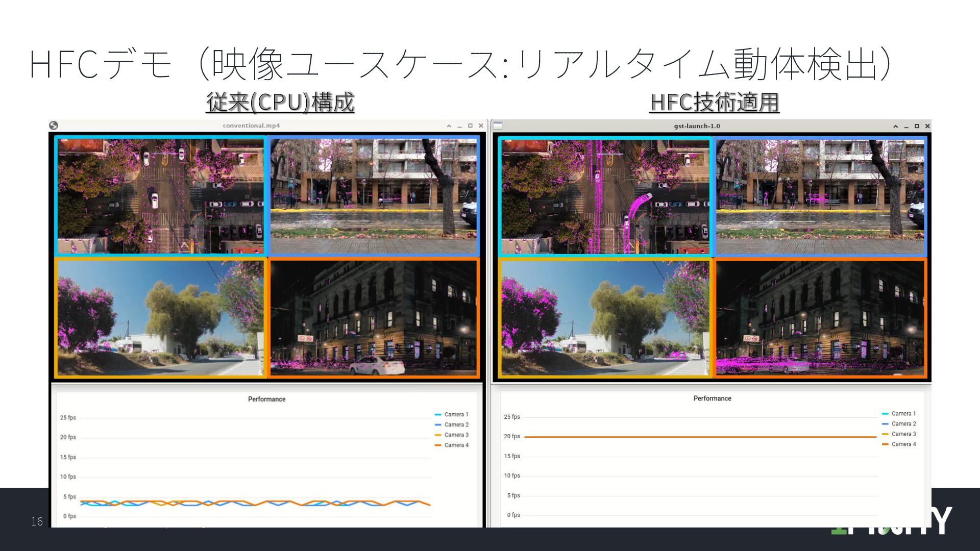Click the 従来(CPU)構成 underlined heading
Screen dimensions: 980x551
[280, 102]
